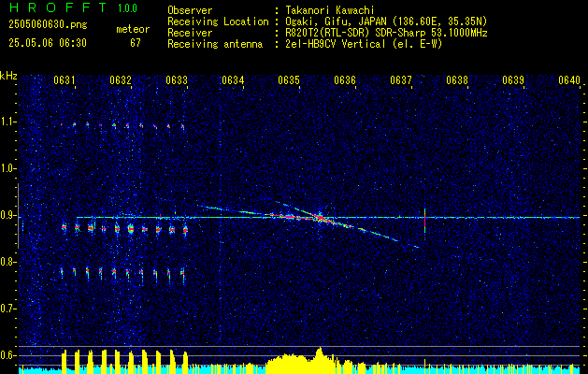Click the version number 1.0.0
The image size is (588, 374).
pyautogui.click(x=127, y=8)
